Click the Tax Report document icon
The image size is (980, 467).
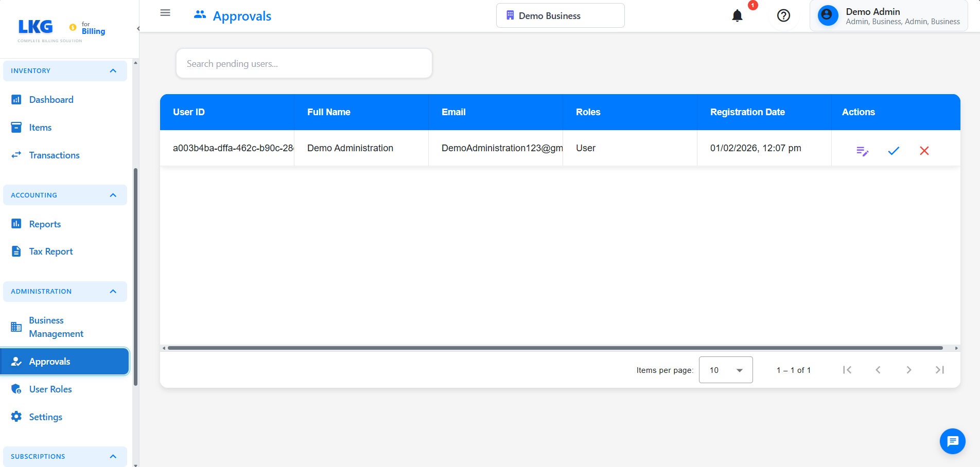coord(17,251)
